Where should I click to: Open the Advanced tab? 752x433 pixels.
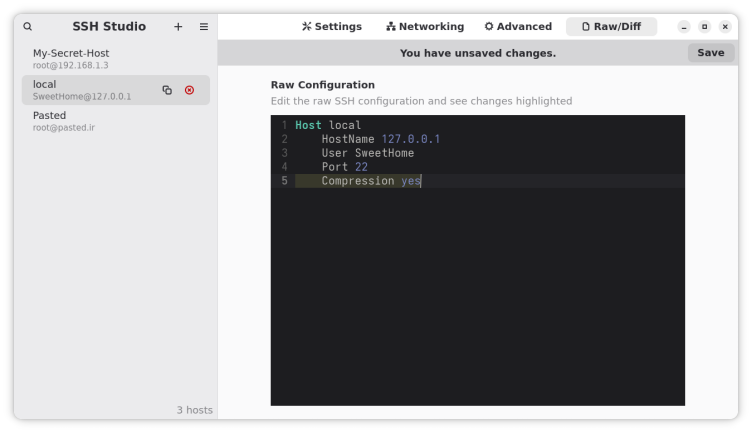(517, 27)
